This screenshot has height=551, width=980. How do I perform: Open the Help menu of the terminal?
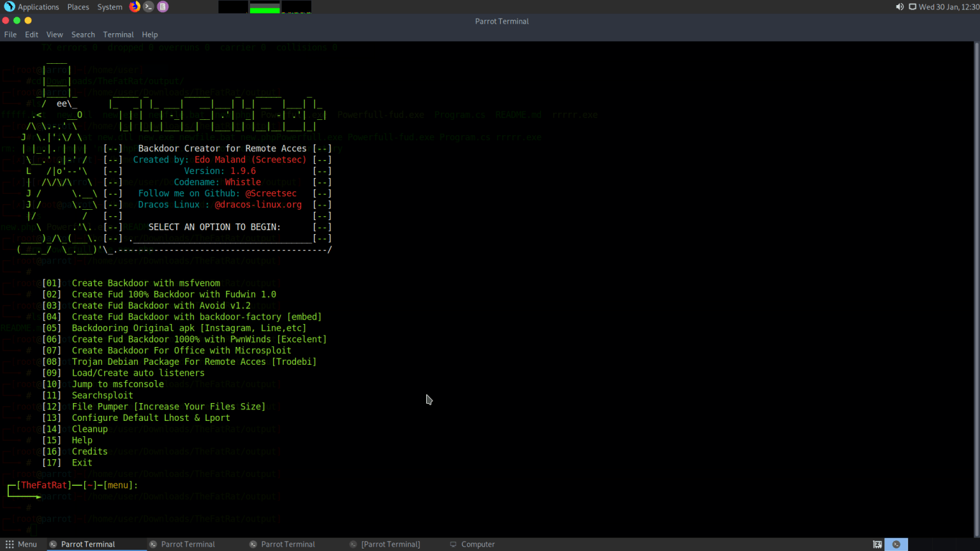click(150, 34)
